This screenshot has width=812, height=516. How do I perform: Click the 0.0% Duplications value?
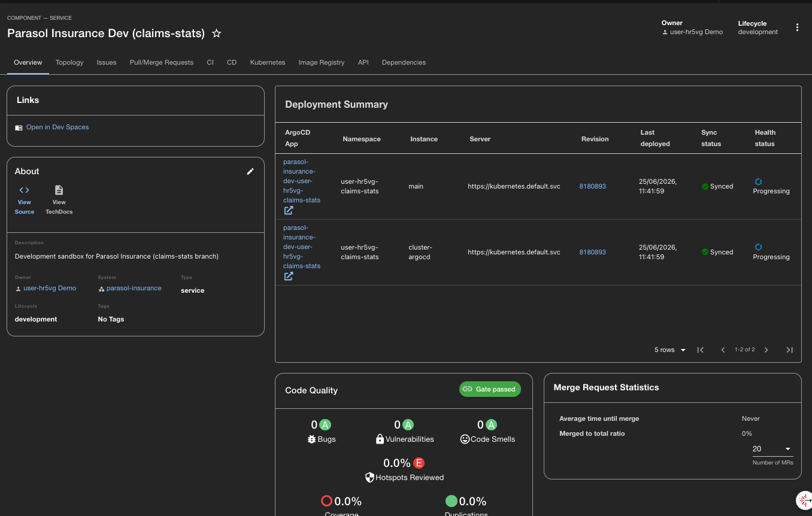click(x=473, y=502)
